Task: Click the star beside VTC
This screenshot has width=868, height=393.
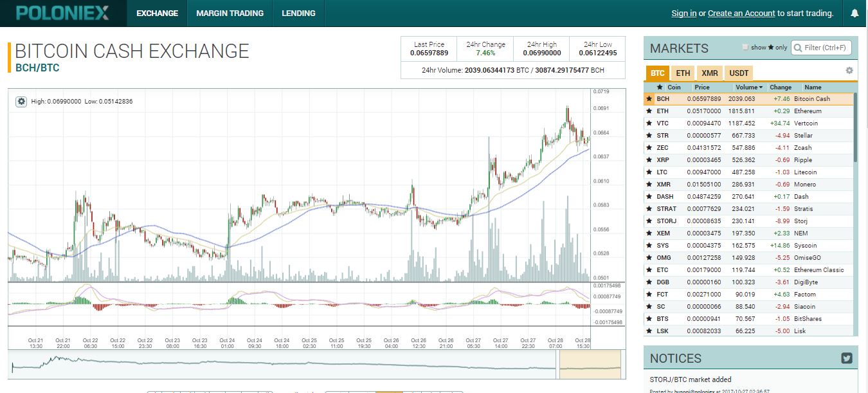Action: pyautogui.click(x=649, y=123)
